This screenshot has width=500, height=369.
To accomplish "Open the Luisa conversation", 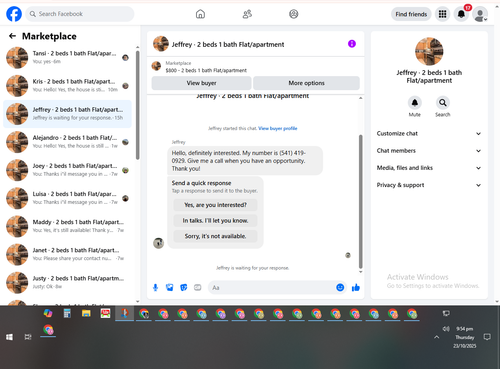I will [x=67, y=198].
